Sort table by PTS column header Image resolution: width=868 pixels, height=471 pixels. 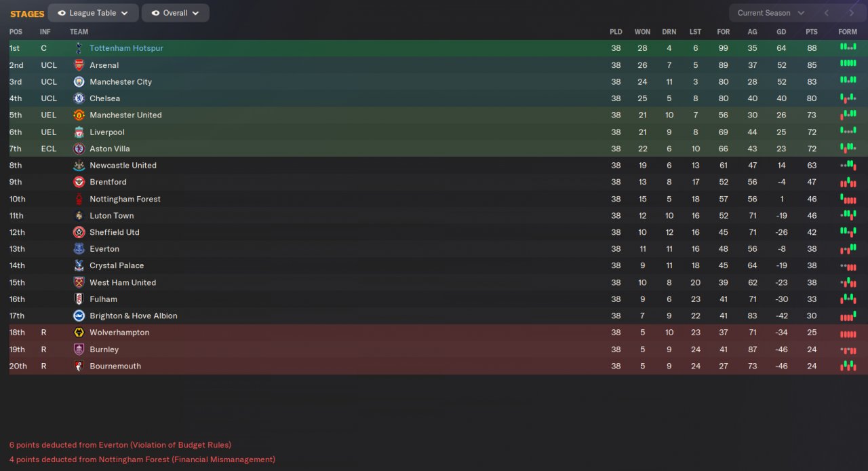811,32
